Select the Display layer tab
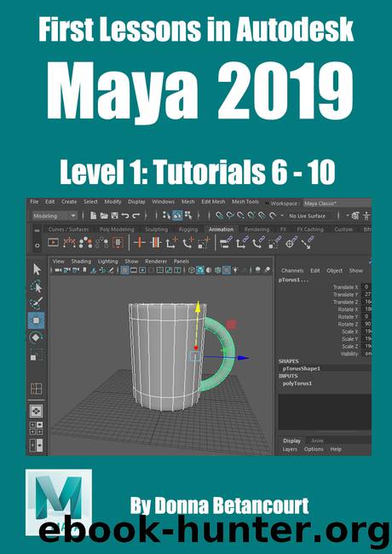This screenshot has height=554, width=392. click(291, 441)
